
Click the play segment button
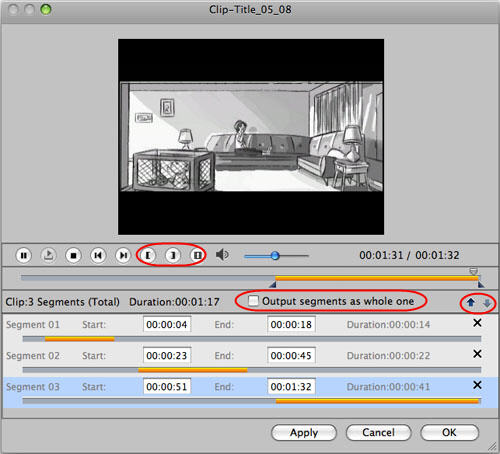click(x=49, y=256)
